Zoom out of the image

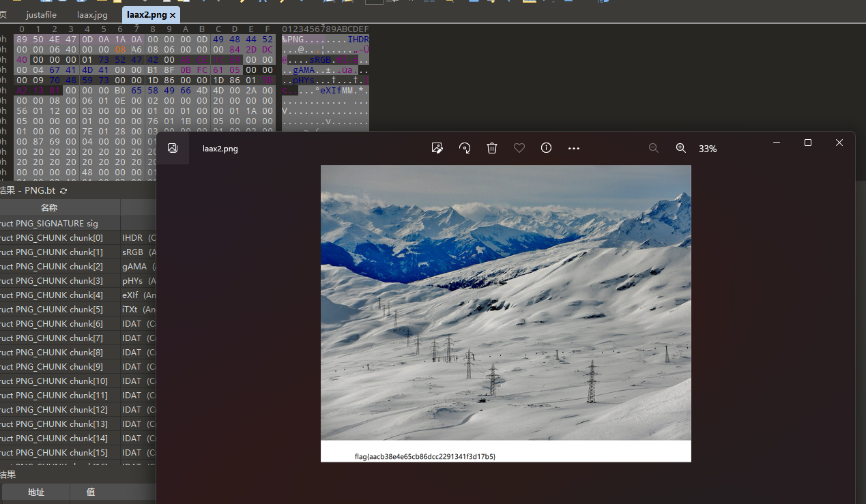[x=654, y=148]
